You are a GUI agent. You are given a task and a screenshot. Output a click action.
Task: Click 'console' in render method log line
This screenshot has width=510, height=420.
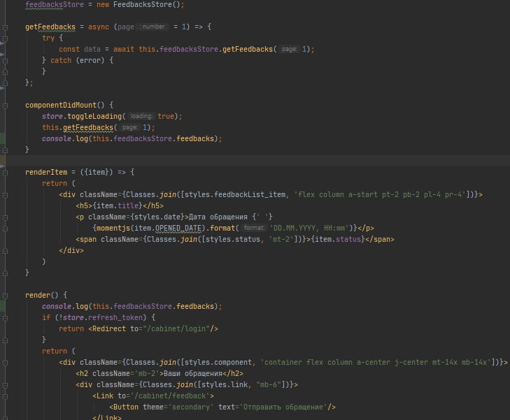[56, 306]
